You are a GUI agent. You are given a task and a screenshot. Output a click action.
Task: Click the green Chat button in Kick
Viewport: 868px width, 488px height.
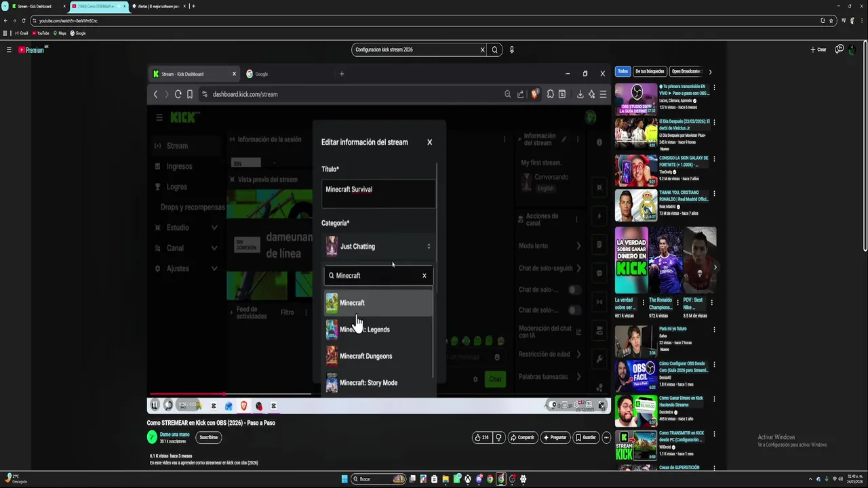(x=495, y=379)
